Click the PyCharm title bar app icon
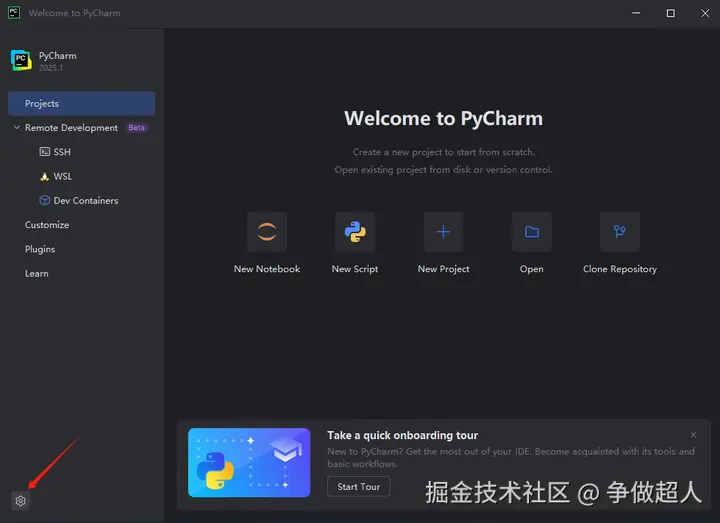Image resolution: width=720 pixels, height=523 pixels. [x=14, y=13]
